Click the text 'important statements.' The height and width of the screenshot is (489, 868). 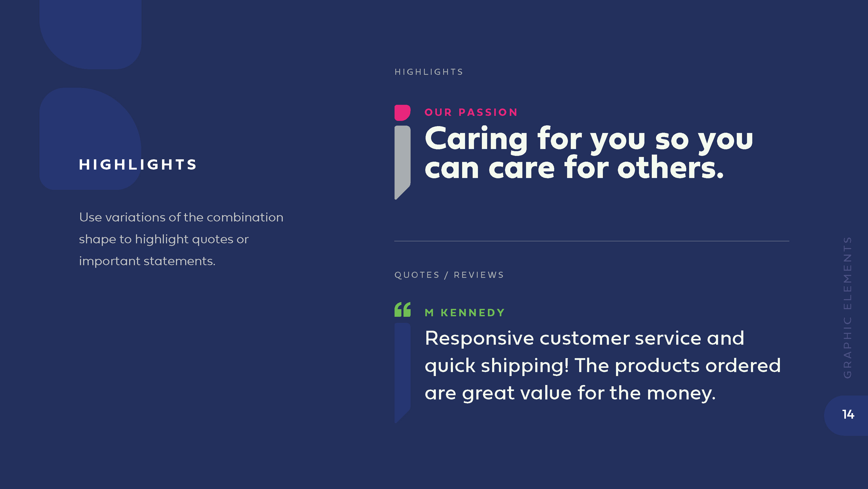click(147, 261)
